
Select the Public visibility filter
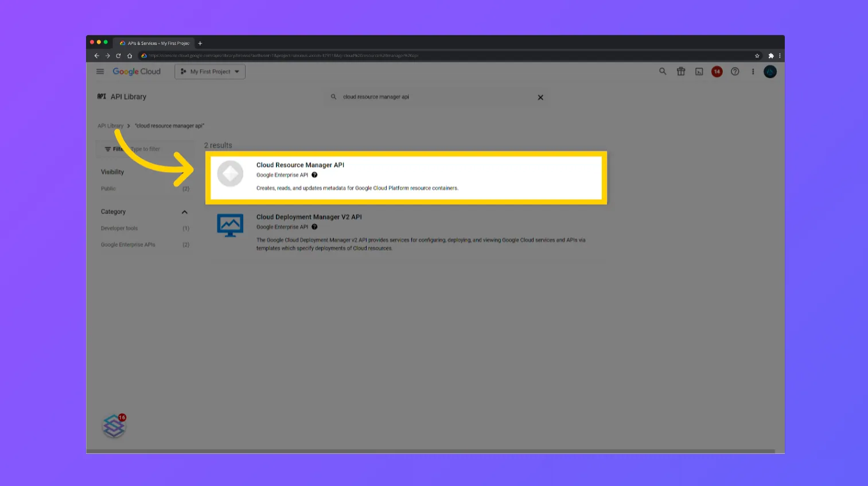click(108, 189)
